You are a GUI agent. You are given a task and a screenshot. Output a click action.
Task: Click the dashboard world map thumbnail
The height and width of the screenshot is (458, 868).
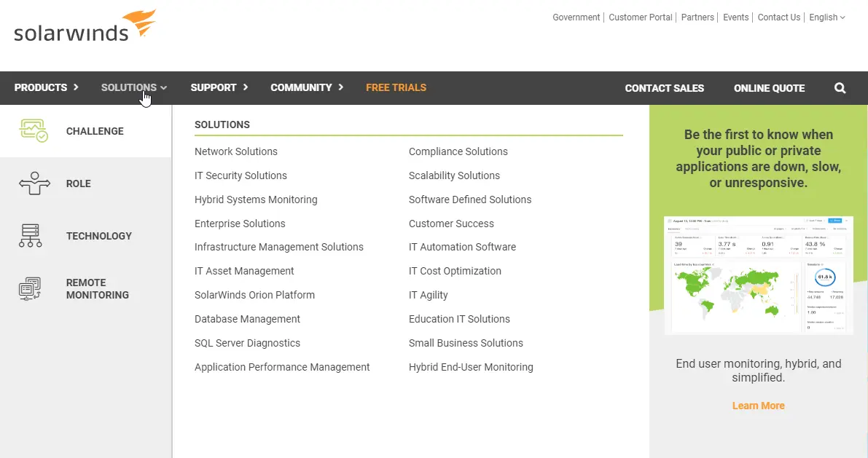(759, 275)
